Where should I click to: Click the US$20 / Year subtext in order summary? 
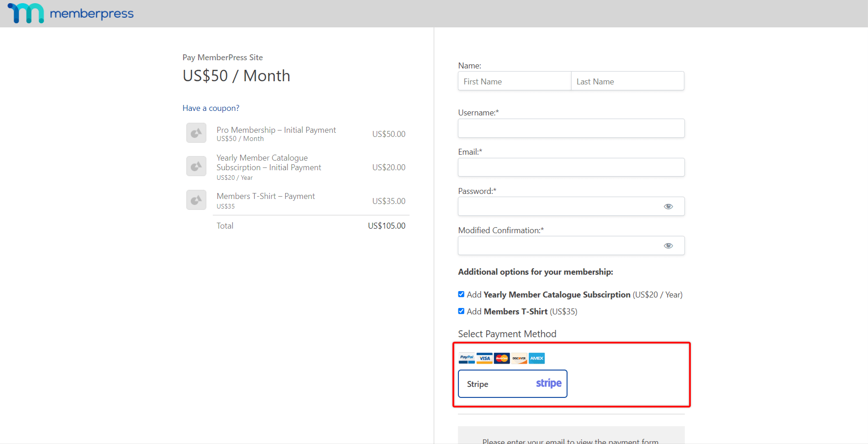235,178
